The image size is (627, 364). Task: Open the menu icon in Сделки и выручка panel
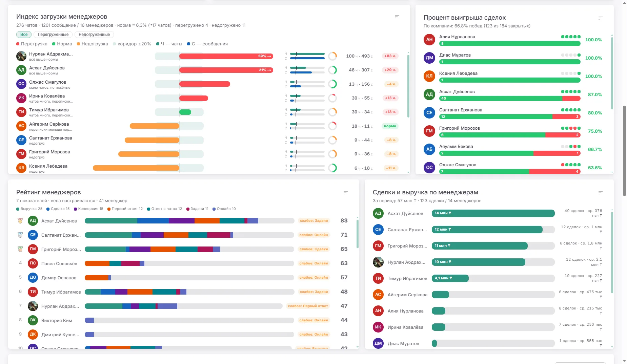click(601, 193)
